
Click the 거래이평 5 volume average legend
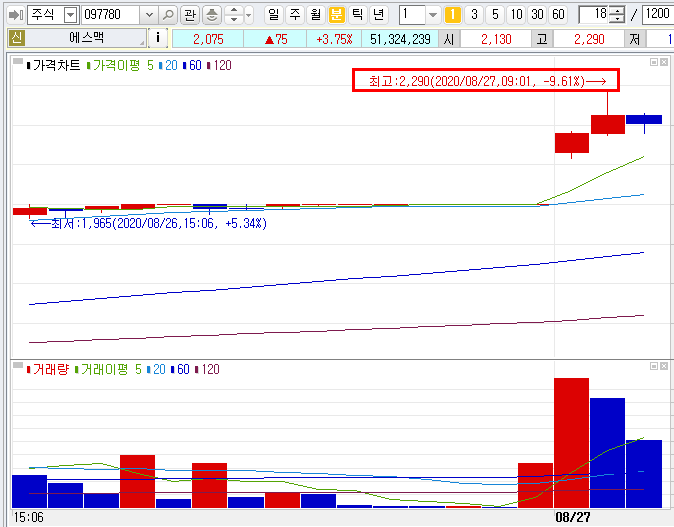click(x=108, y=369)
